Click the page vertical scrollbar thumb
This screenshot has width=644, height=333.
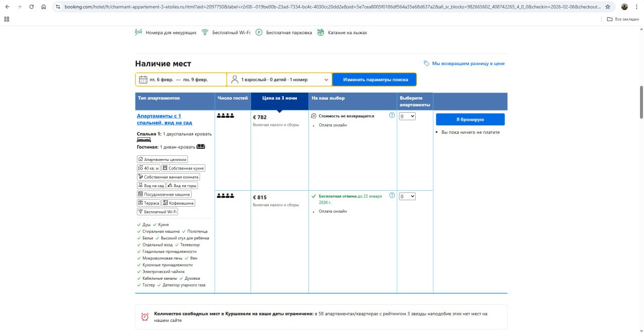click(641, 102)
